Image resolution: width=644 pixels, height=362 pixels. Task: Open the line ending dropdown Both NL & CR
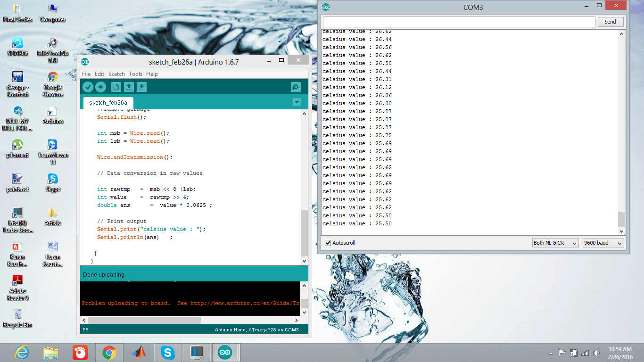tap(555, 243)
